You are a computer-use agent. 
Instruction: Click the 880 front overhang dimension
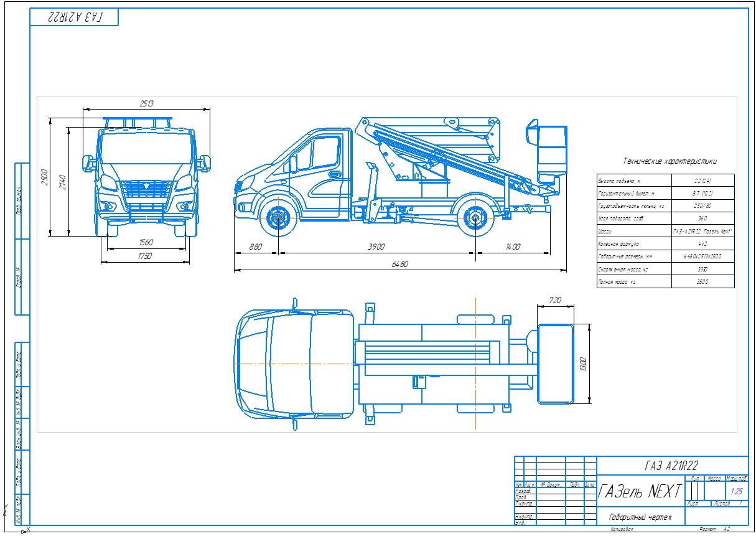click(x=255, y=247)
